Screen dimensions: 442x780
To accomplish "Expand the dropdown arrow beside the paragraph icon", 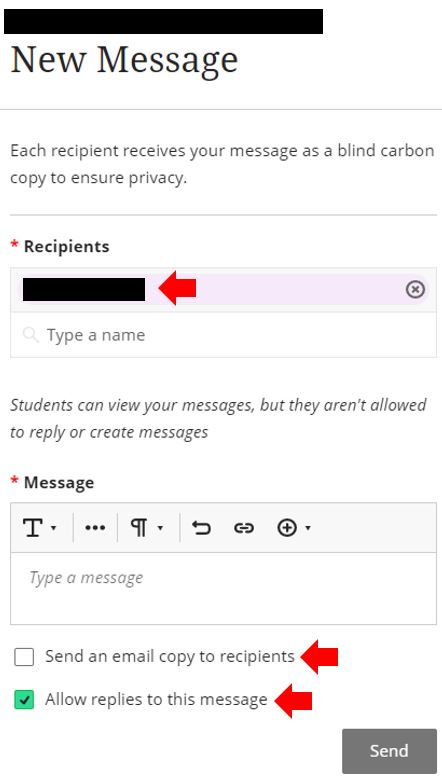I will click(x=160, y=528).
